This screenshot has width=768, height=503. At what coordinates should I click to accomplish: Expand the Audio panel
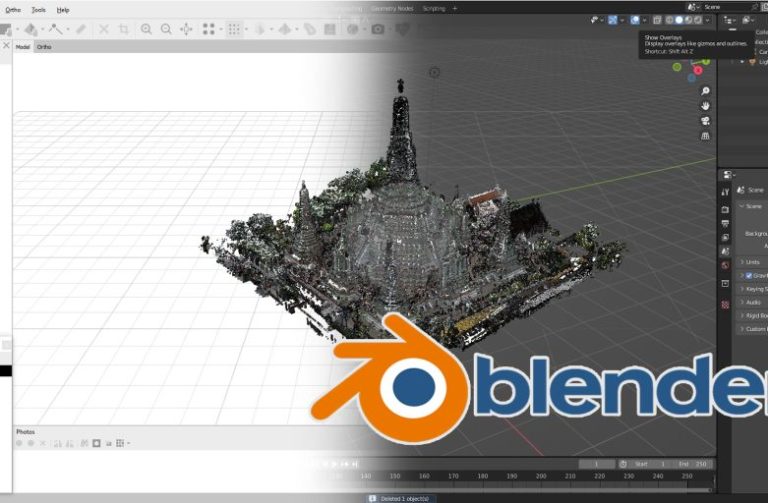[752, 301]
